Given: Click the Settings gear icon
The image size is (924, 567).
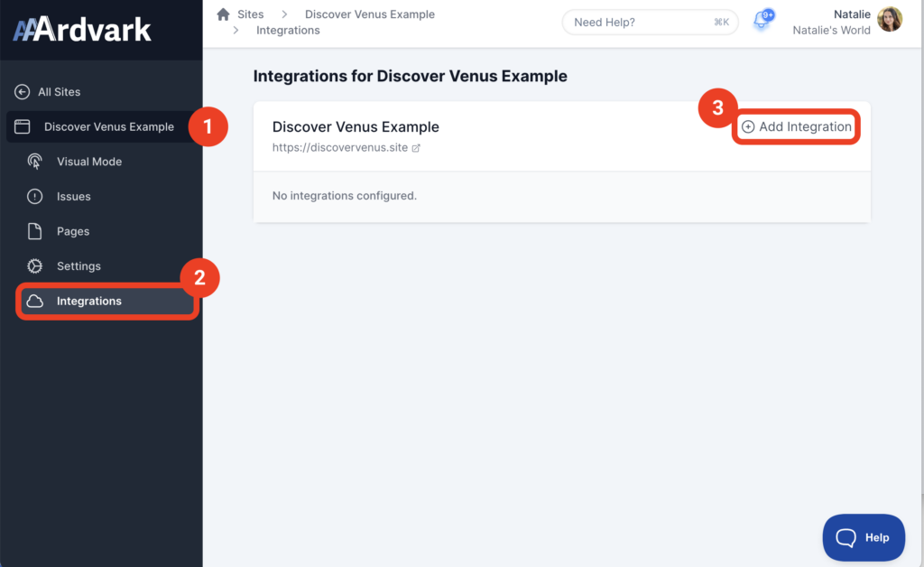Looking at the screenshot, I should click(35, 266).
